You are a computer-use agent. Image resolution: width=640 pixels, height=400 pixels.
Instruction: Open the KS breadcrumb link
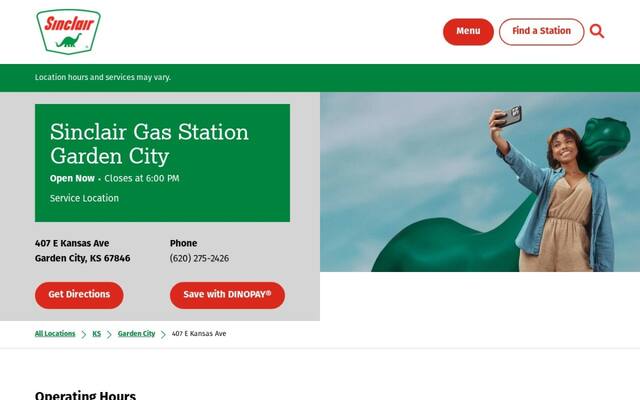click(96, 333)
